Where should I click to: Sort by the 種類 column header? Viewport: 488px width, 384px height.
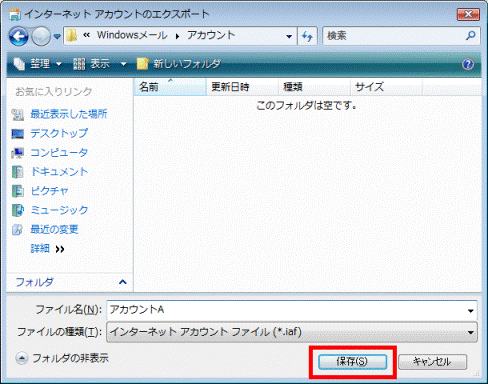(314, 87)
